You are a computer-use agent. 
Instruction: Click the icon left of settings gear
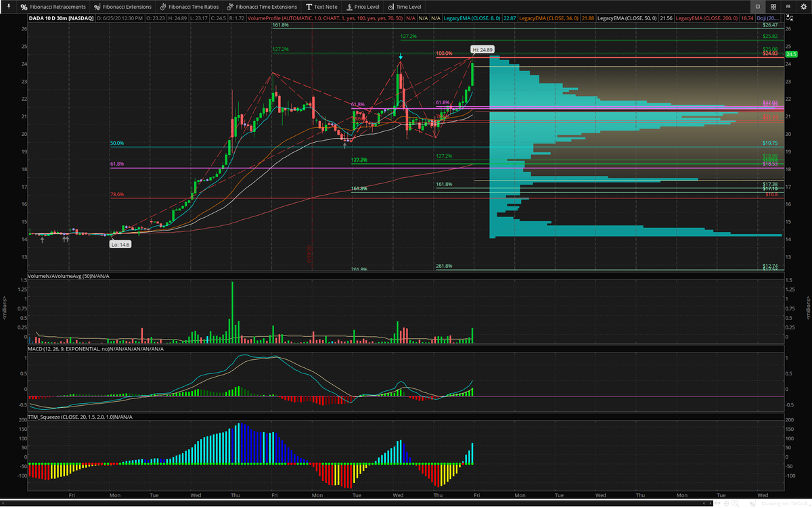pyautogui.click(x=788, y=7)
